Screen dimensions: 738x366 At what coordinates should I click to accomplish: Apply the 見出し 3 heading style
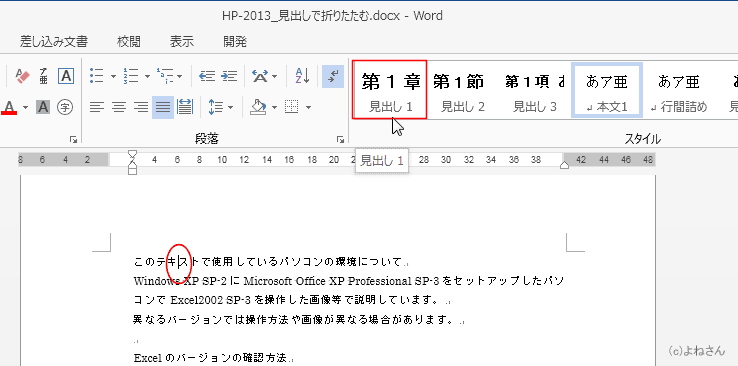[x=535, y=89]
